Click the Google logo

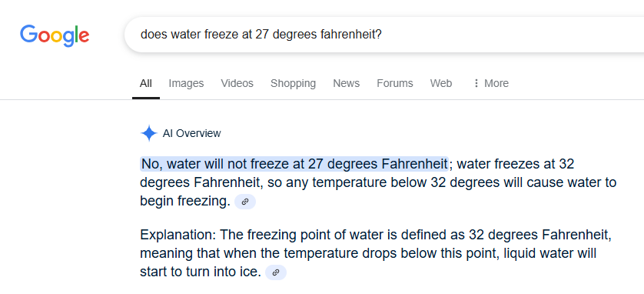[55, 35]
